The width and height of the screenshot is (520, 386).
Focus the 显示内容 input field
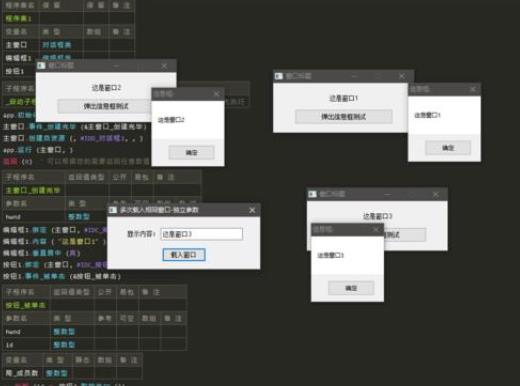(x=201, y=234)
